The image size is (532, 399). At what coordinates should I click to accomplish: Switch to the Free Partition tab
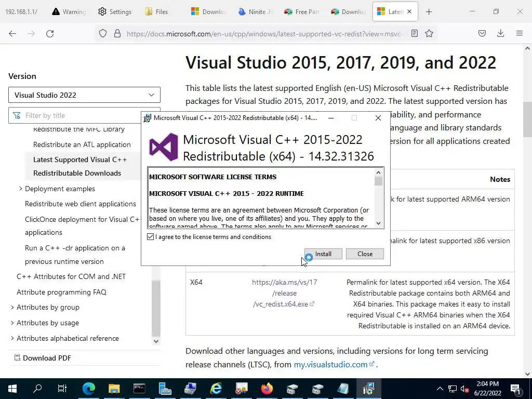302,12
